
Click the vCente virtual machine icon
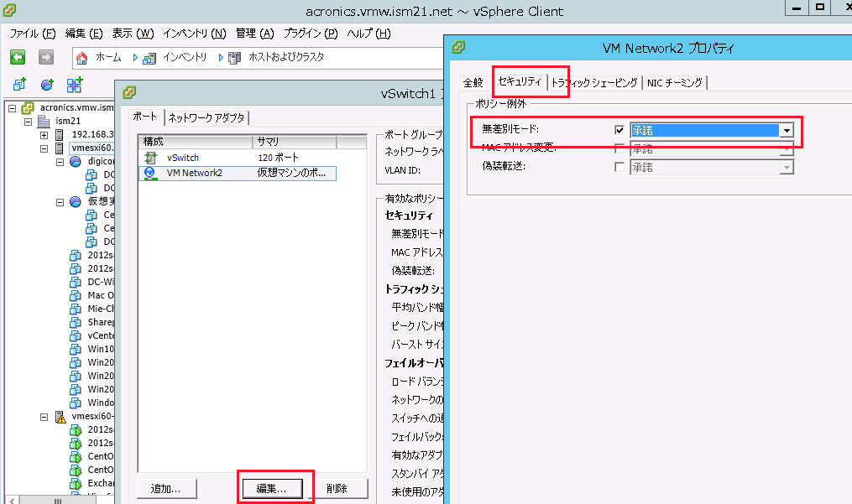pos(76,335)
